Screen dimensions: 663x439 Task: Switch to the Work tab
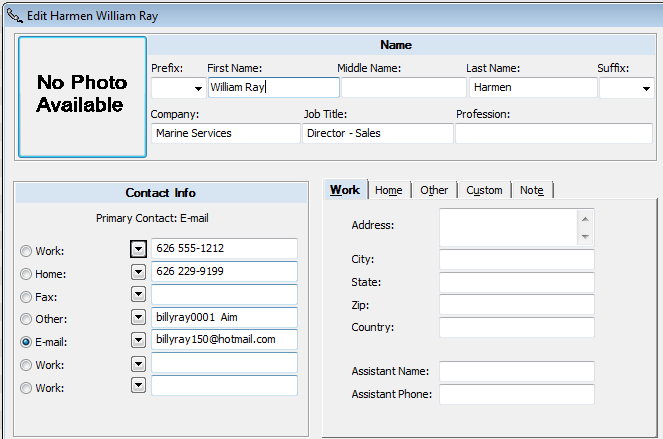pos(345,190)
